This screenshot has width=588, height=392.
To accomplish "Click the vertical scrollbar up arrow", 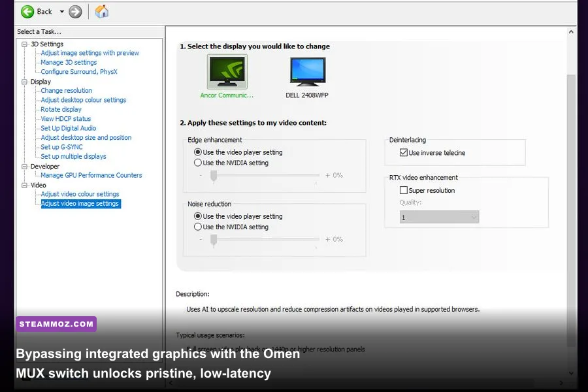I will 571,32.
